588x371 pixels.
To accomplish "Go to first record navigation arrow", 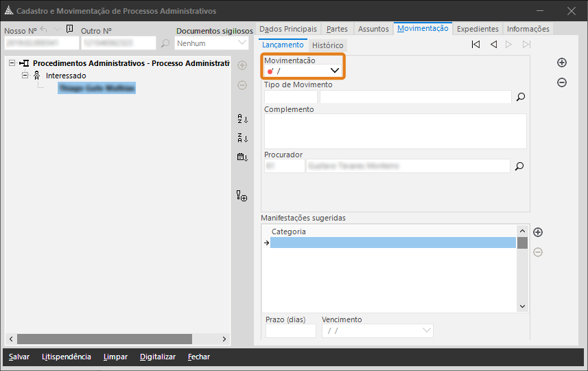I will 475,45.
